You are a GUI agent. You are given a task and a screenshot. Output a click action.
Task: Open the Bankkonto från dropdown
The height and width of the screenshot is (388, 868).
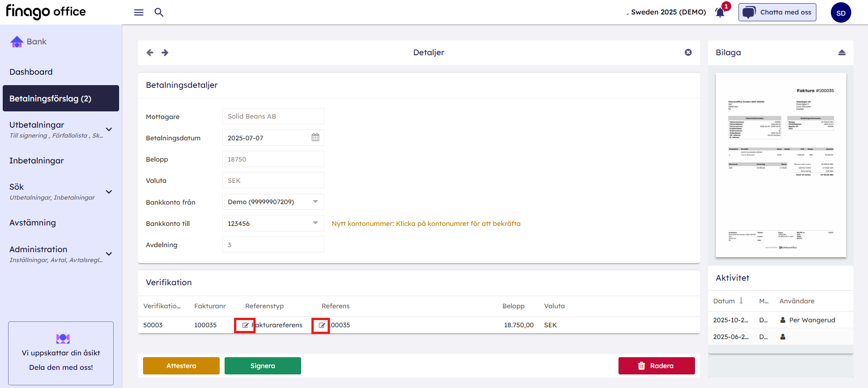(315, 202)
